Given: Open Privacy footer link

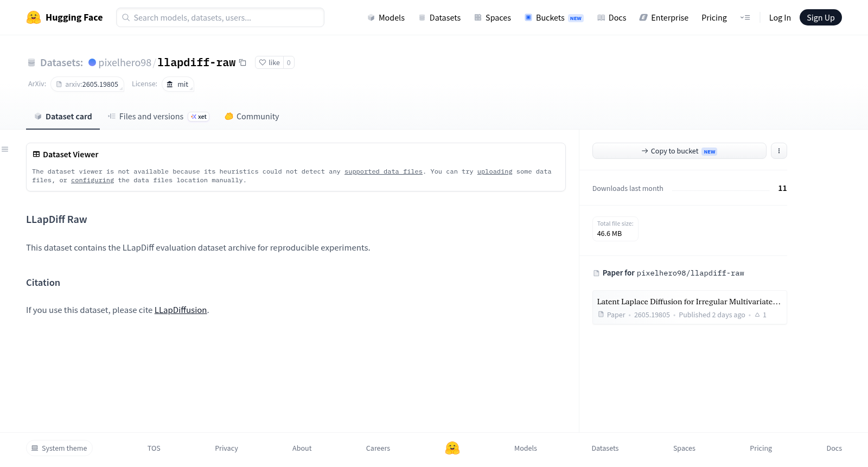Looking at the screenshot, I should click(226, 448).
